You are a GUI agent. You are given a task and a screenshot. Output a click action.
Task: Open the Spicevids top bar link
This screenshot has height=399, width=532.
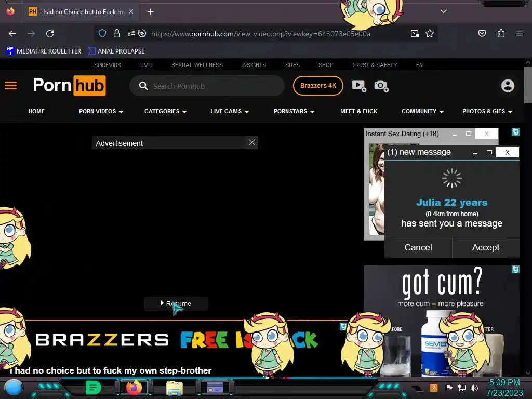[107, 65]
